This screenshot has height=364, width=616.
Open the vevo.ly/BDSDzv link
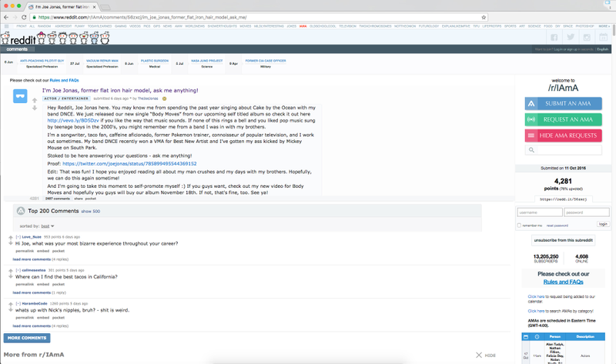click(x=73, y=121)
